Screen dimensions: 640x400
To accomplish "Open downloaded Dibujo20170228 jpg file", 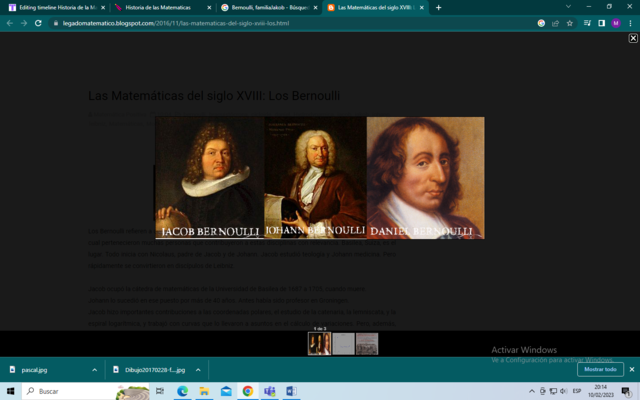I will click(x=149, y=370).
